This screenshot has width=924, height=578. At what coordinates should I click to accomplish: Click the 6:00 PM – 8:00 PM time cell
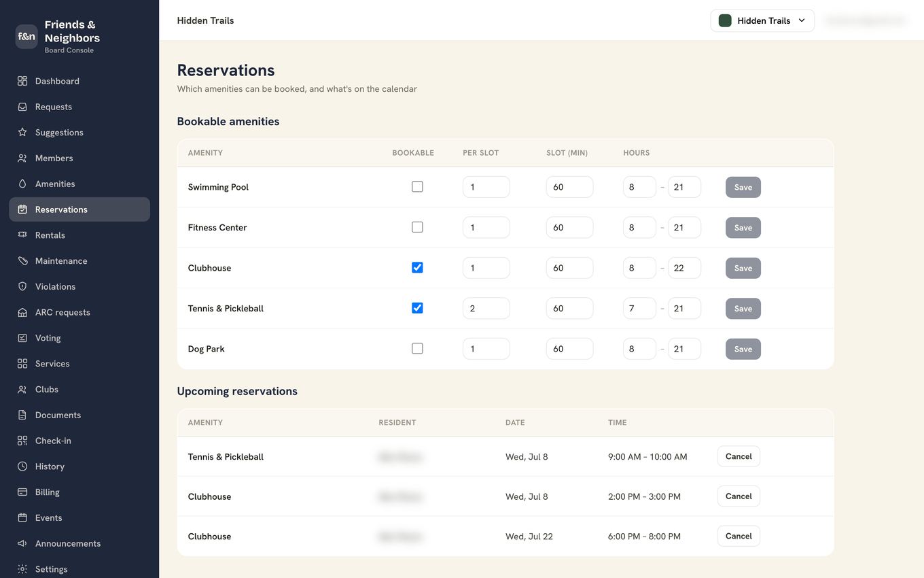tap(644, 537)
